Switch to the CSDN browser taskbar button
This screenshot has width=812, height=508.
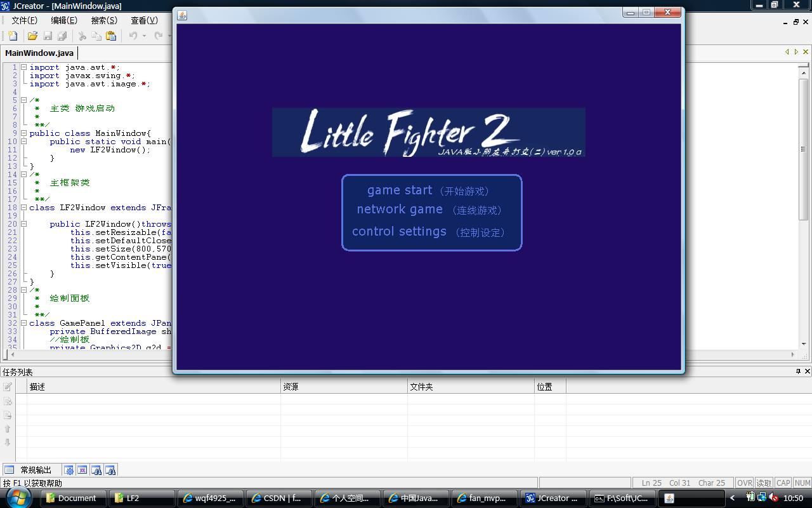coord(278,498)
